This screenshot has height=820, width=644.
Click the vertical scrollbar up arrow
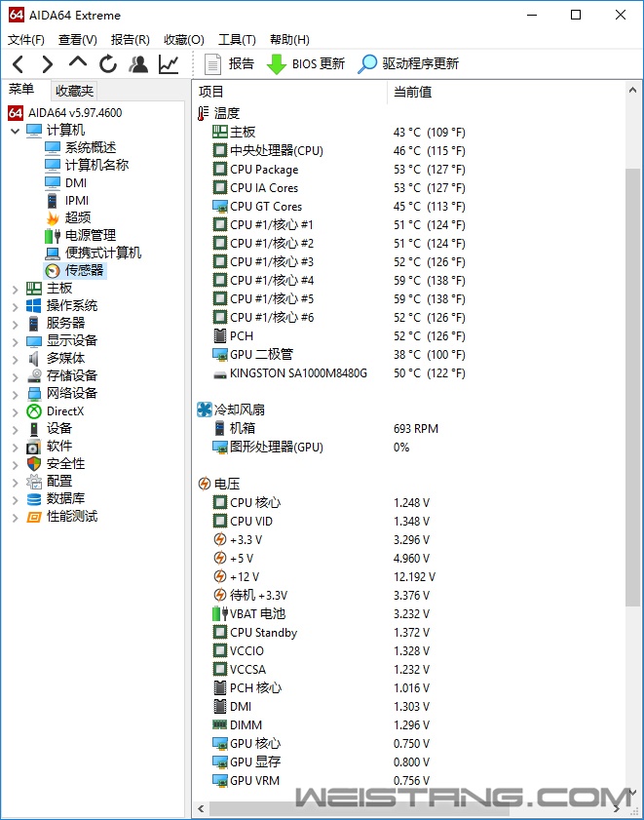point(633,91)
